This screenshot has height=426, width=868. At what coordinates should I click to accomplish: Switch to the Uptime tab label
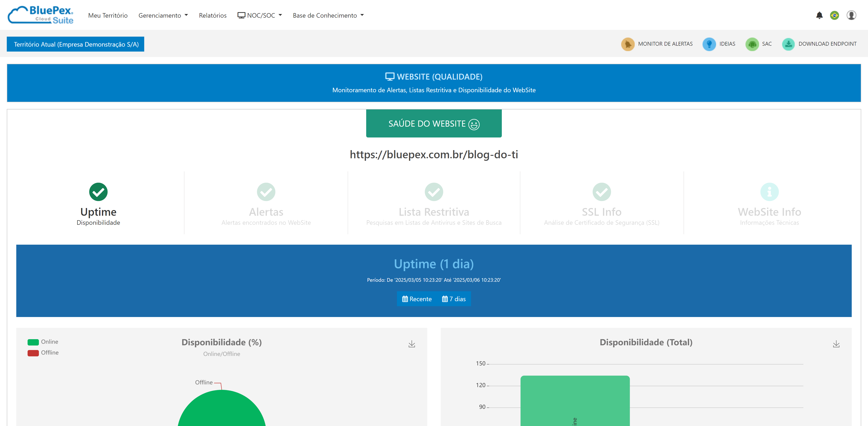(x=98, y=212)
